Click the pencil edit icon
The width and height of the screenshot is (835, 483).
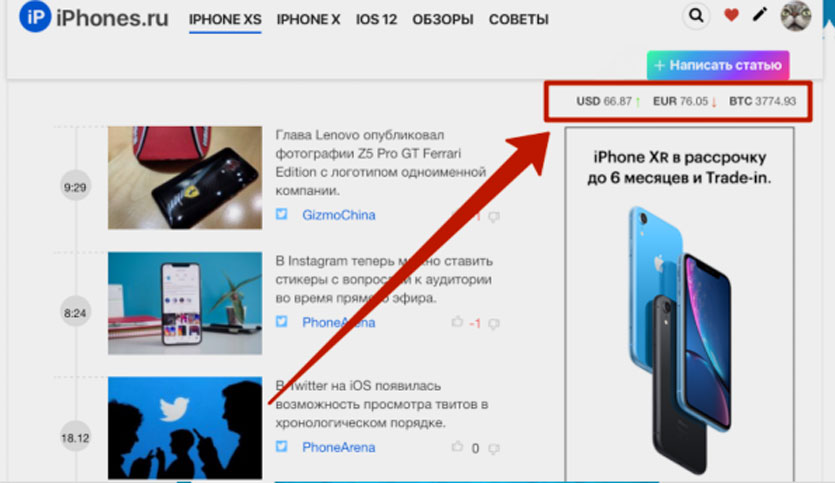760,15
